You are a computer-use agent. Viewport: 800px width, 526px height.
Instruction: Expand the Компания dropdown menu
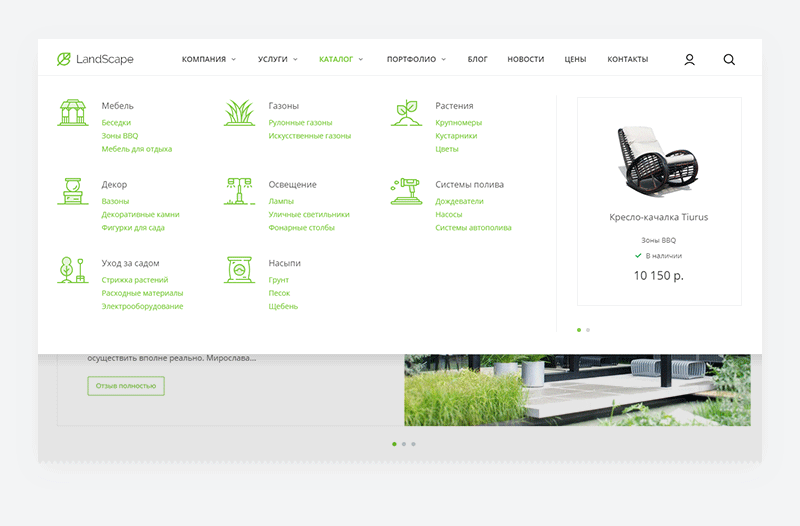[x=208, y=60]
